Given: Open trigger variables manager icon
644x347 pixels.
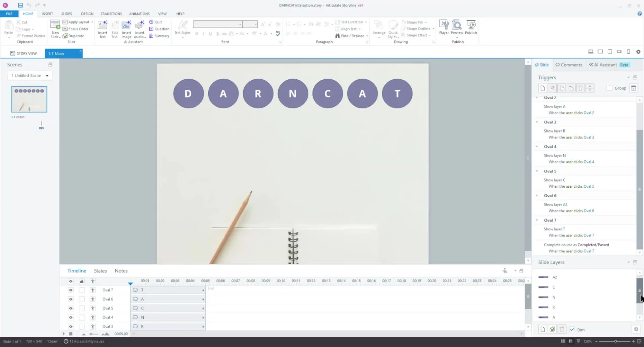Looking at the screenshot, I should click(634, 88).
